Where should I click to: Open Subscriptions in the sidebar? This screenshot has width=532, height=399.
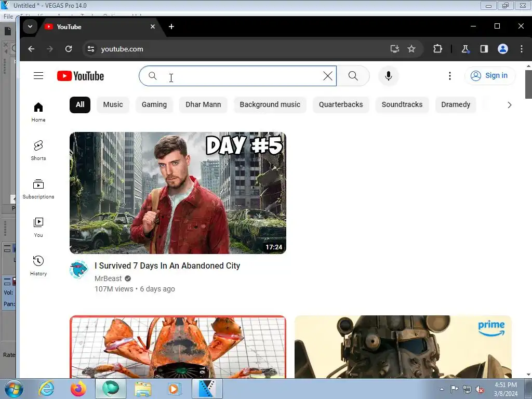click(x=38, y=189)
